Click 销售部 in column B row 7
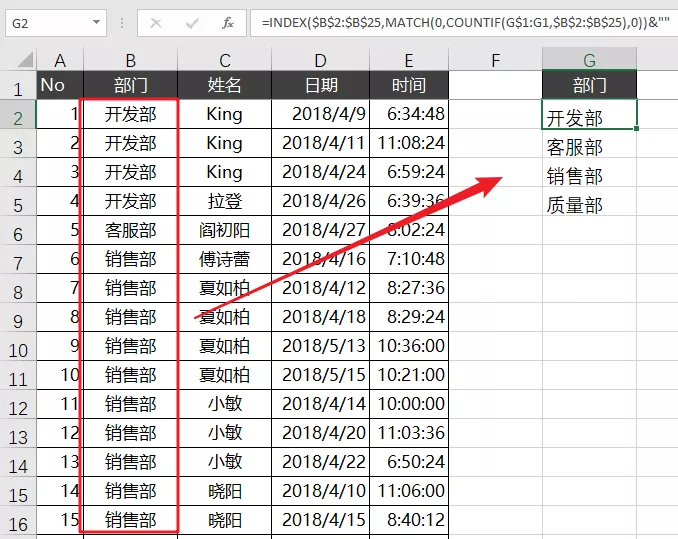The image size is (678, 539). click(131, 259)
